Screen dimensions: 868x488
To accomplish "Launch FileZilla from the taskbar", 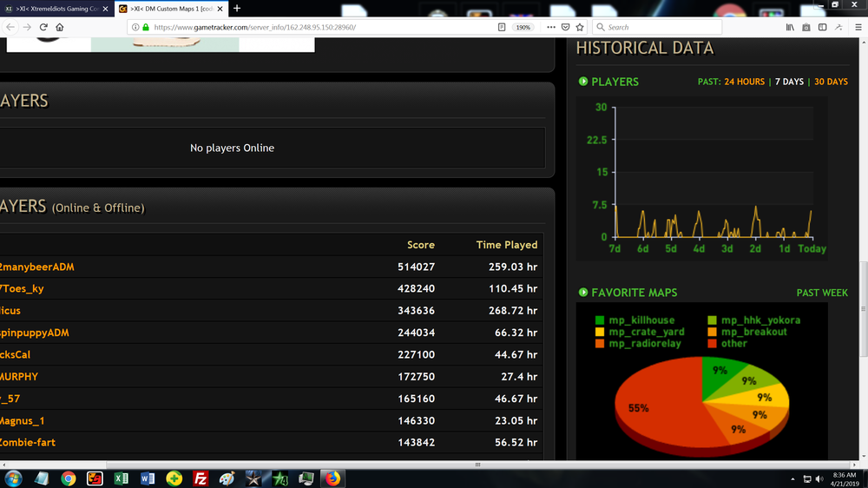I will (x=200, y=478).
